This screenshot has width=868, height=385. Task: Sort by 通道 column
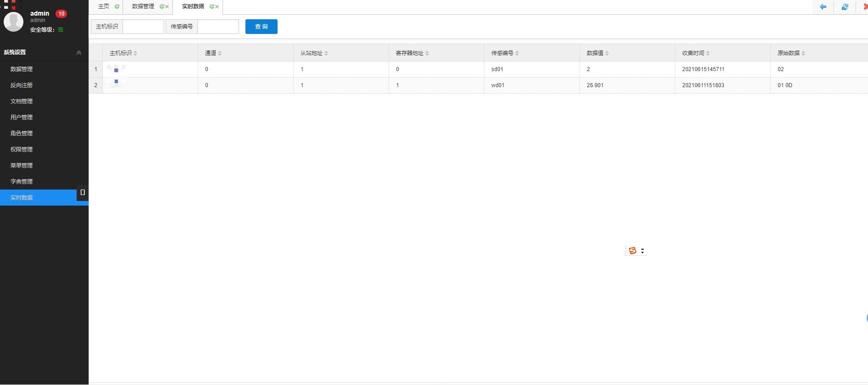point(220,53)
